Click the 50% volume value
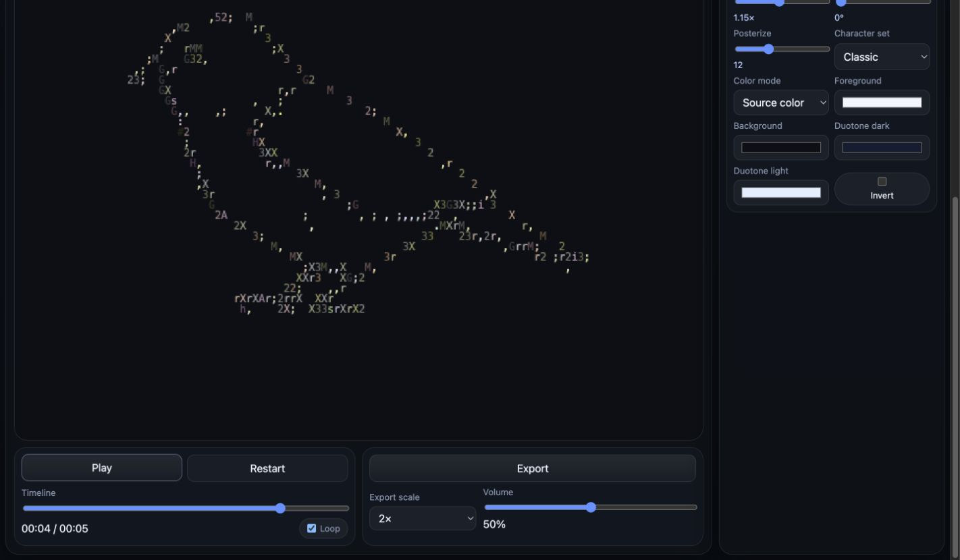Viewport: 960px width, 560px height. pos(494,524)
